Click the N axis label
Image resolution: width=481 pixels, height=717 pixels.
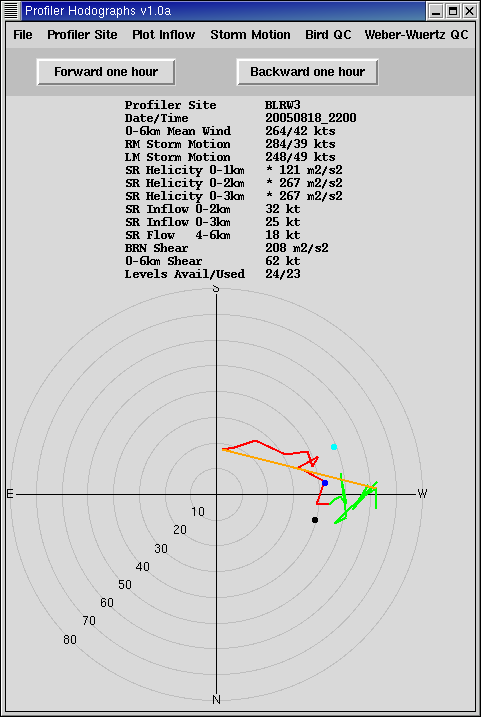click(x=217, y=700)
